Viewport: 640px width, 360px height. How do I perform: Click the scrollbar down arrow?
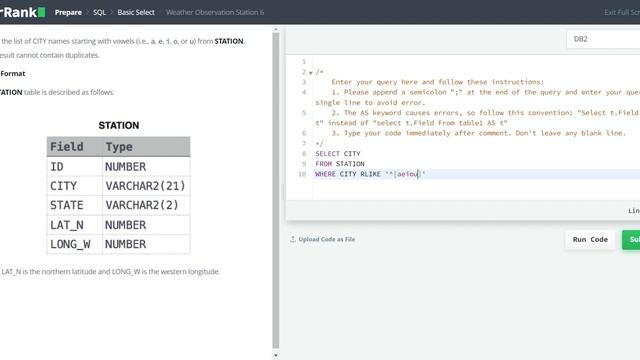click(x=276, y=355)
